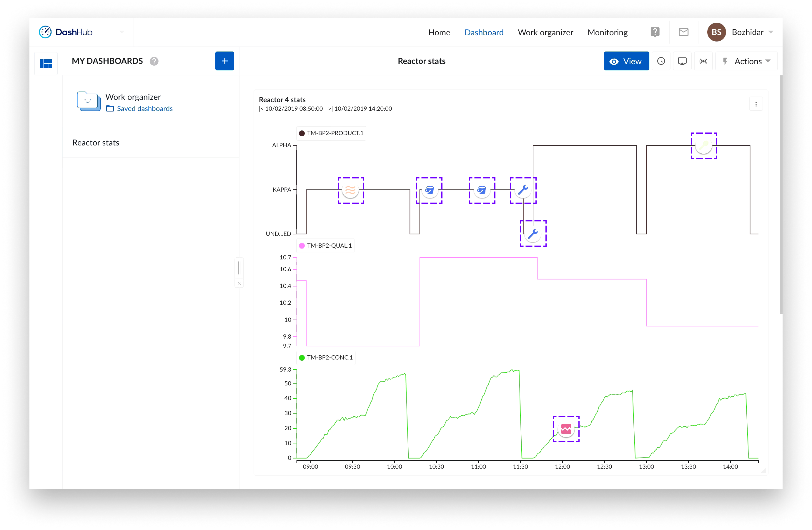Open the Saved dashboards link

point(144,109)
